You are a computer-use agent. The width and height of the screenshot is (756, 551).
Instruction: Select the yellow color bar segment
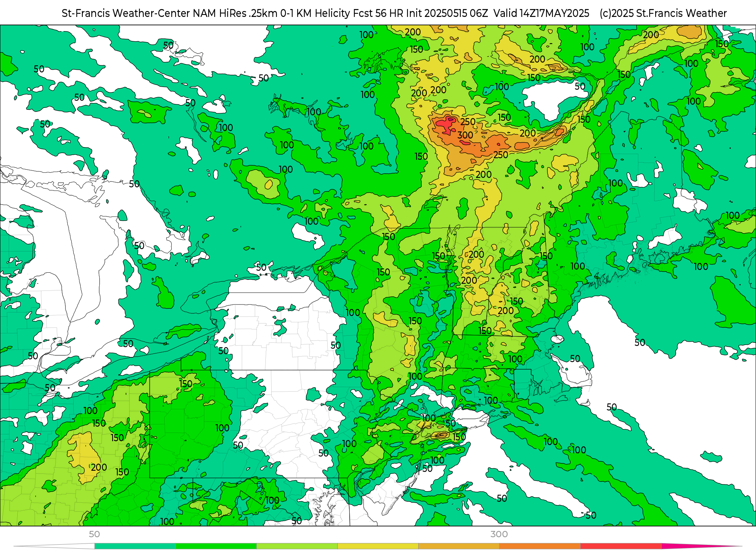tap(378, 546)
